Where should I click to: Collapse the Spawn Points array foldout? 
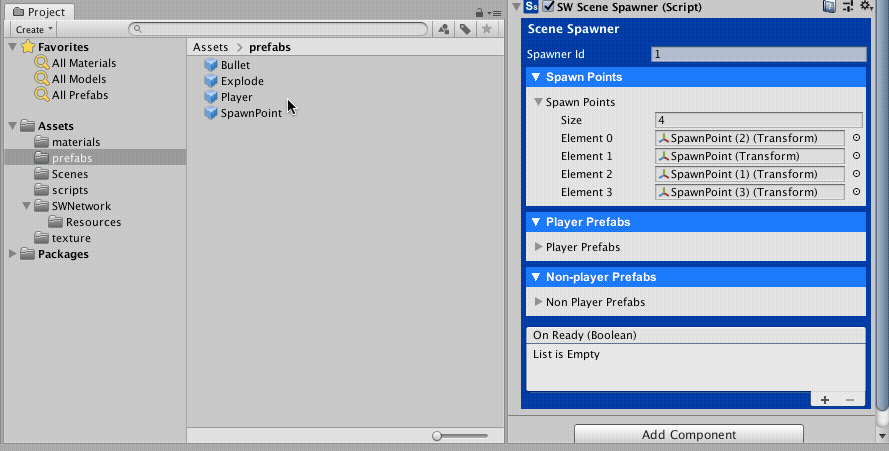point(539,102)
